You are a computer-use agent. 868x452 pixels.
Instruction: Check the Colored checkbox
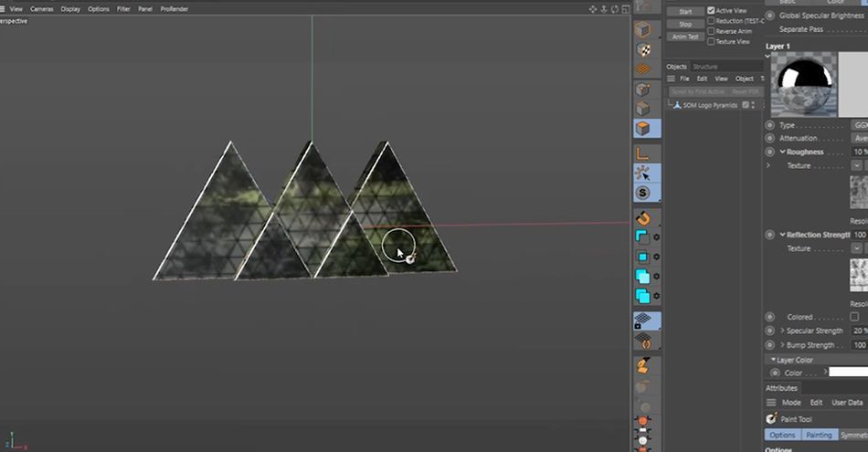(854, 317)
